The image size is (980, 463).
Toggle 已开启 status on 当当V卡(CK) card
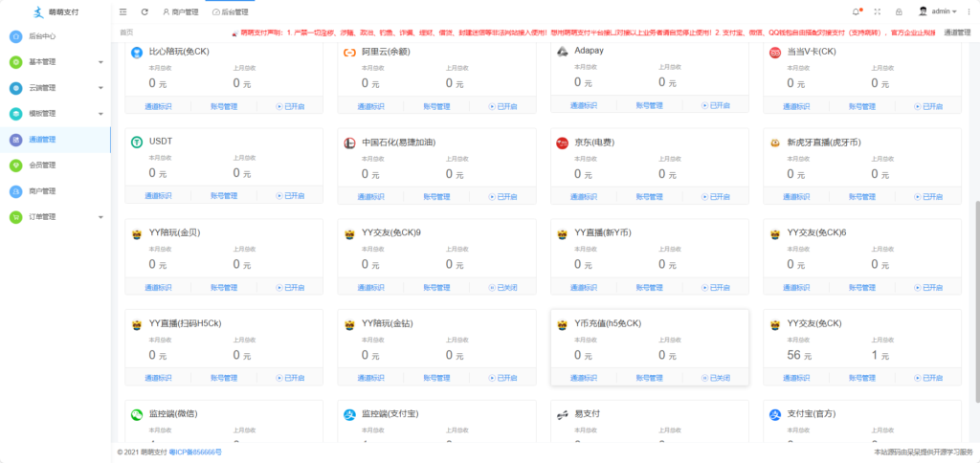click(x=928, y=107)
